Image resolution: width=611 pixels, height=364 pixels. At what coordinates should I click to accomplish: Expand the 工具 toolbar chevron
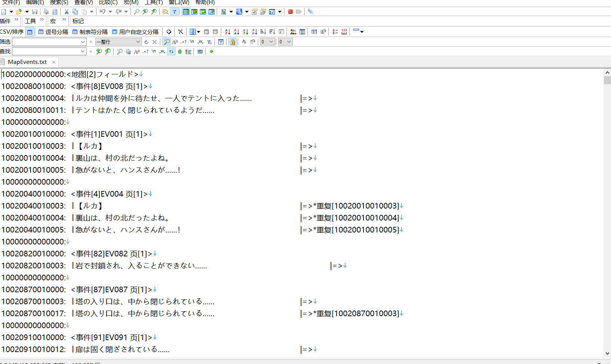[41, 20]
